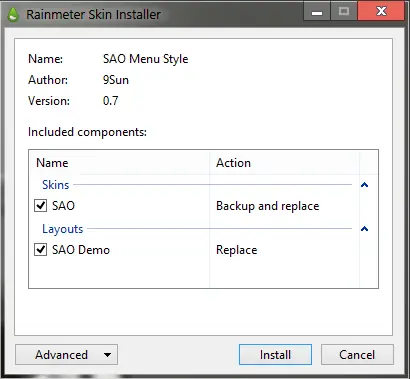Click the Name column header
Viewport: 410px width, 379px height.
coord(119,163)
